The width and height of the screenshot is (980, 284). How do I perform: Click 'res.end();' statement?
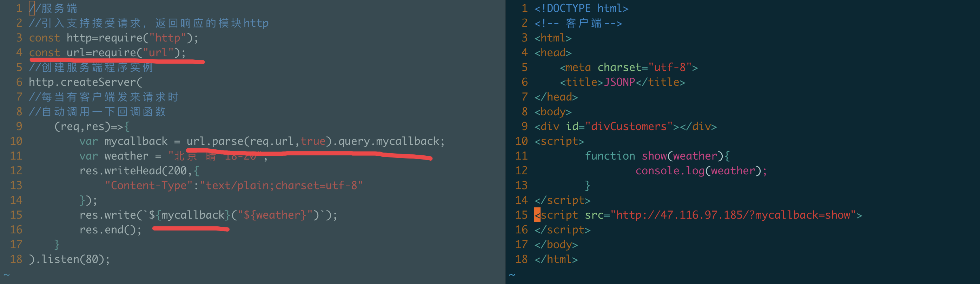tap(110, 230)
